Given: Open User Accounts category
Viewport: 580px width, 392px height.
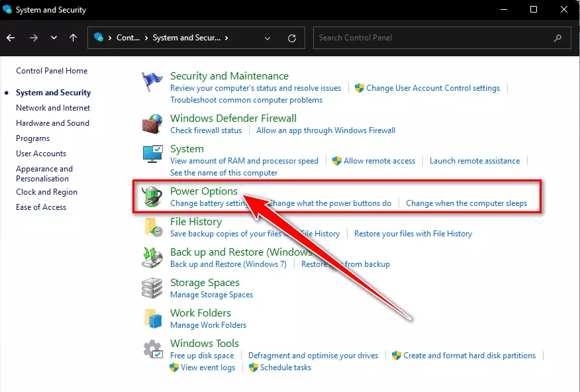Looking at the screenshot, I should tap(41, 154).
